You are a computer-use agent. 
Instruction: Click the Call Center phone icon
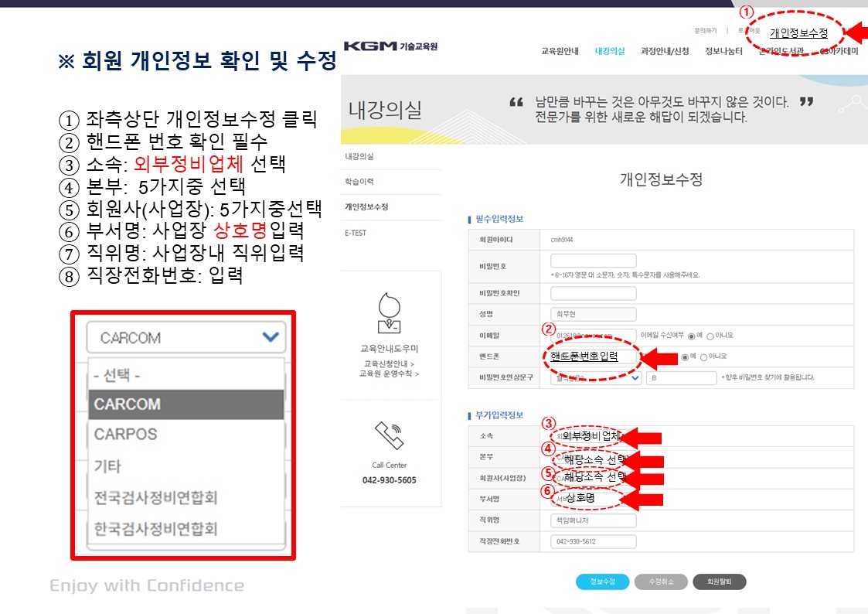click(x=389, y=435)
